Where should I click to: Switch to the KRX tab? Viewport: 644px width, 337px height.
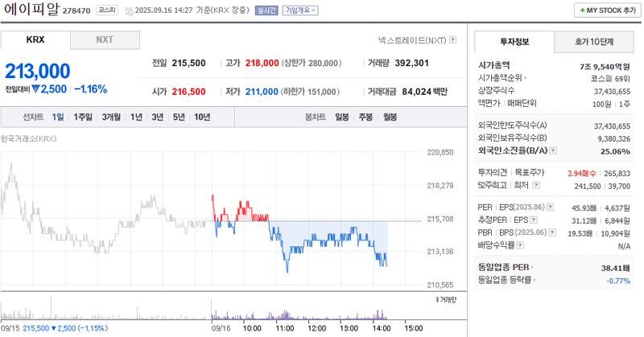(x=35, y=40)
